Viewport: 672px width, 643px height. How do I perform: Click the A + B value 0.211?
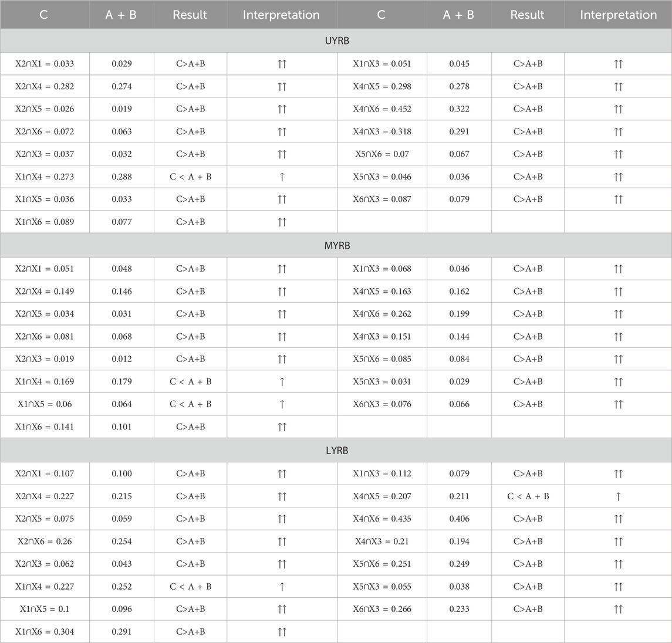tap(459, 496)
